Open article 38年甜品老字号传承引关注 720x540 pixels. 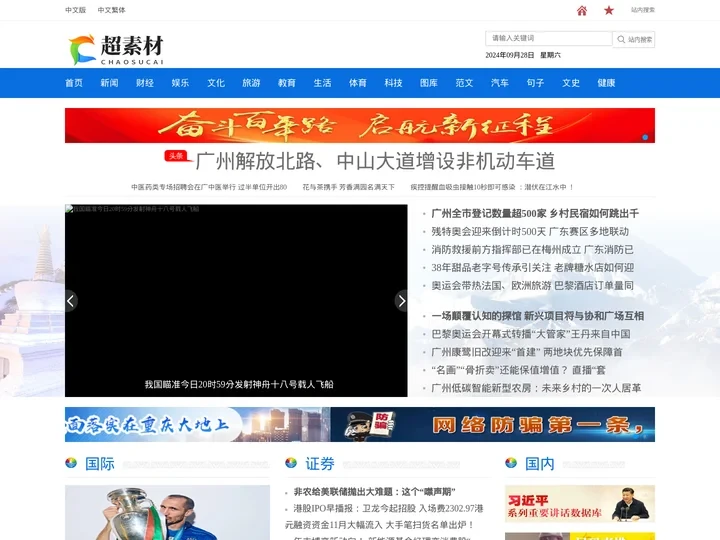[x=533, y=267]
